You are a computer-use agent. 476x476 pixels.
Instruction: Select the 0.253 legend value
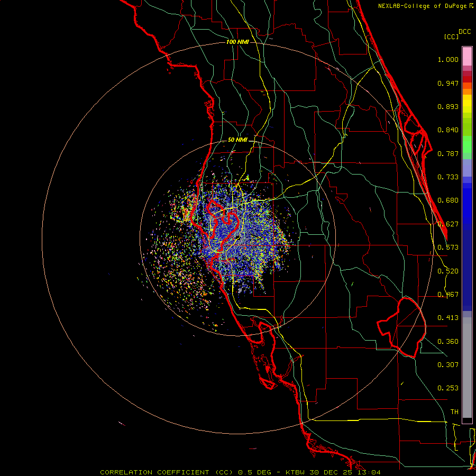[x=448, y=388]
